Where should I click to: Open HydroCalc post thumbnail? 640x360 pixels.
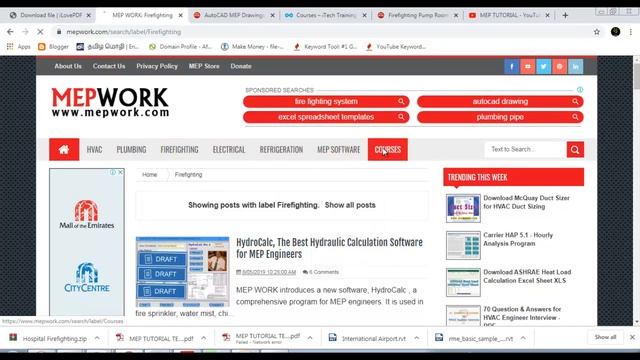pyautogui.click(x=182, y=272)
